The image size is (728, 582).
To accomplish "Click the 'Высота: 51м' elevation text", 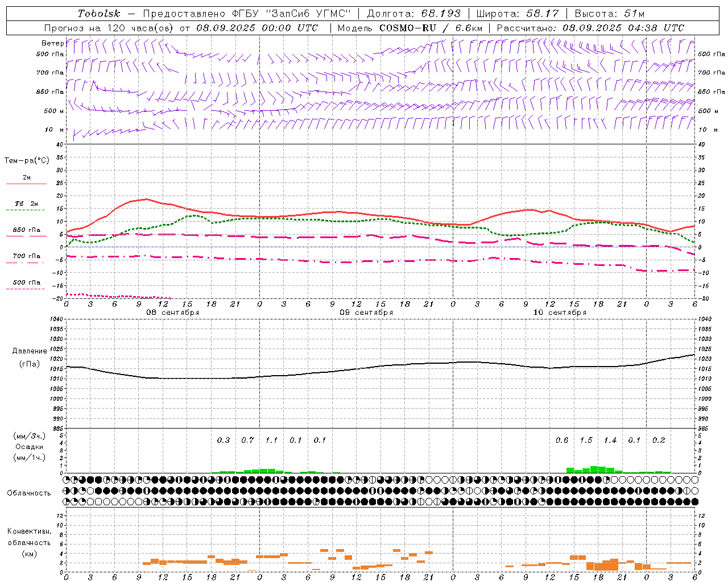I will pyautogui.click(x=610, y=14).
